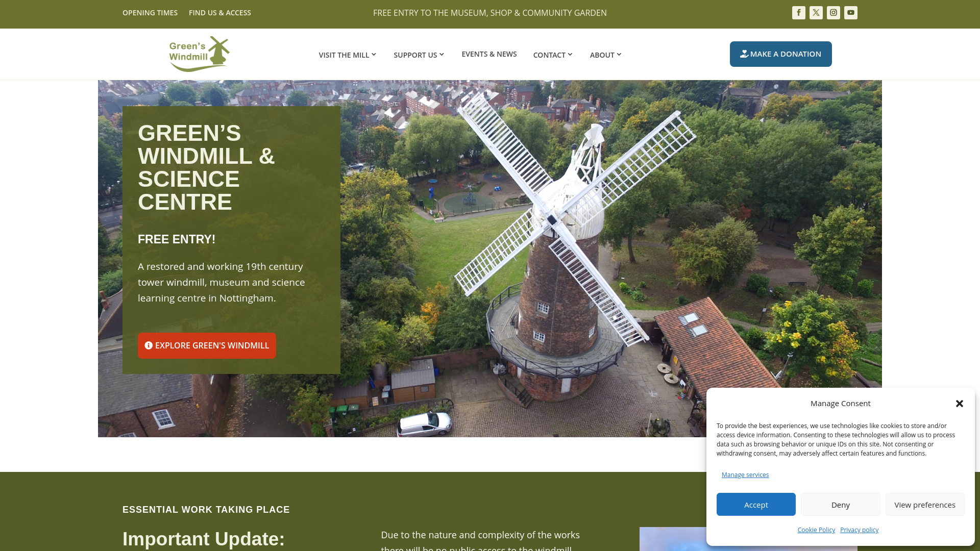Click the Make a Donation button
This screenshot has width=980, height=551.
pyautogui.click(x=781, y=54)
